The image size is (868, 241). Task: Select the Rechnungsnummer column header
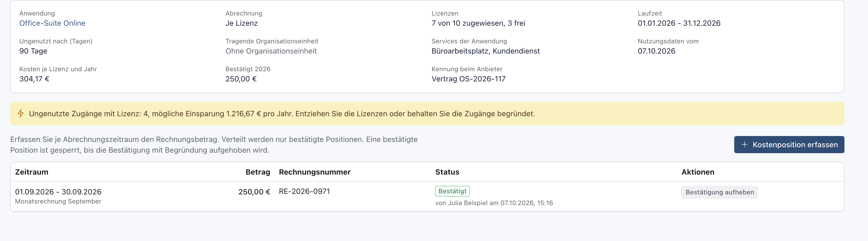tap(315, 172)
